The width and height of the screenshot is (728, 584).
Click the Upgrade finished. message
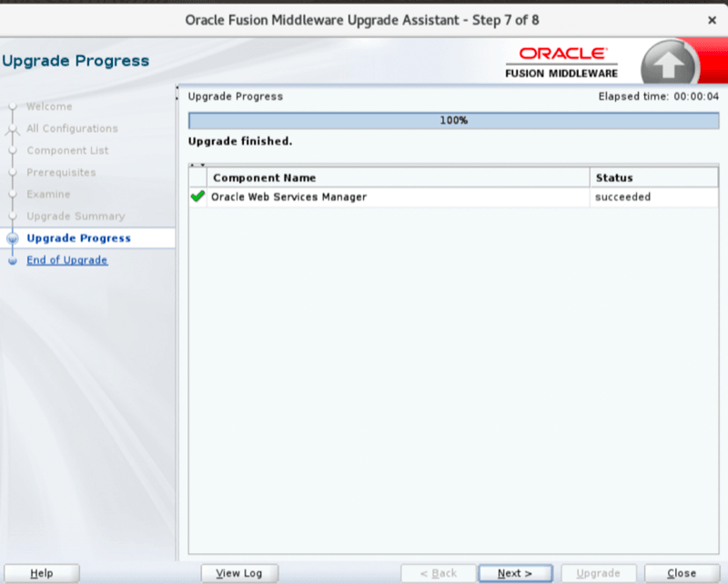(240, 141)
